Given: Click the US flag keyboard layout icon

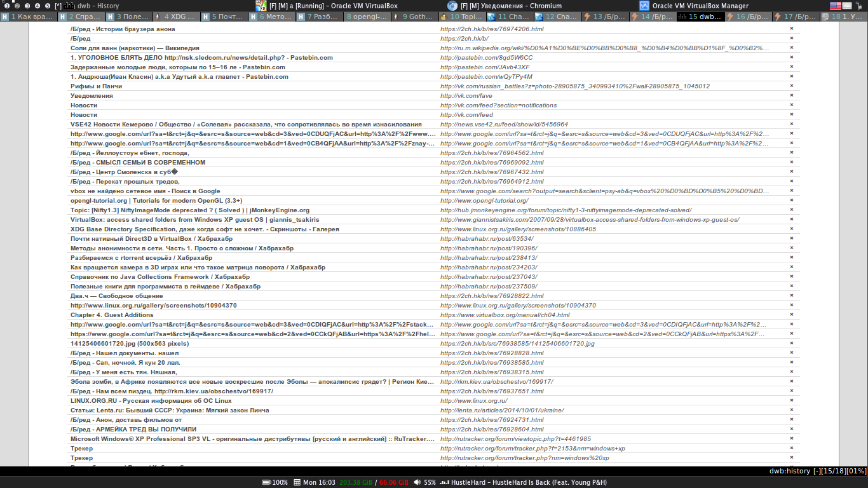Looking at the screenshot, I should 836,6.
